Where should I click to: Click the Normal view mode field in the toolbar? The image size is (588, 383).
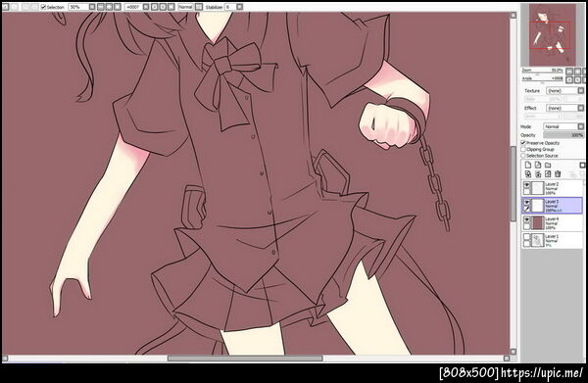pyautogui.click(x=186, y=7)
